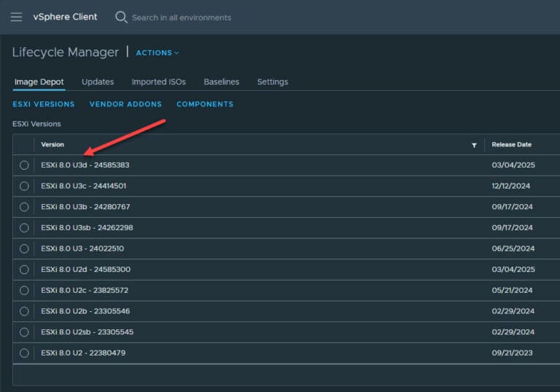
Task: Click version text ESXi 8.0 U2 - 22380479
Action: tap(83, 353)
